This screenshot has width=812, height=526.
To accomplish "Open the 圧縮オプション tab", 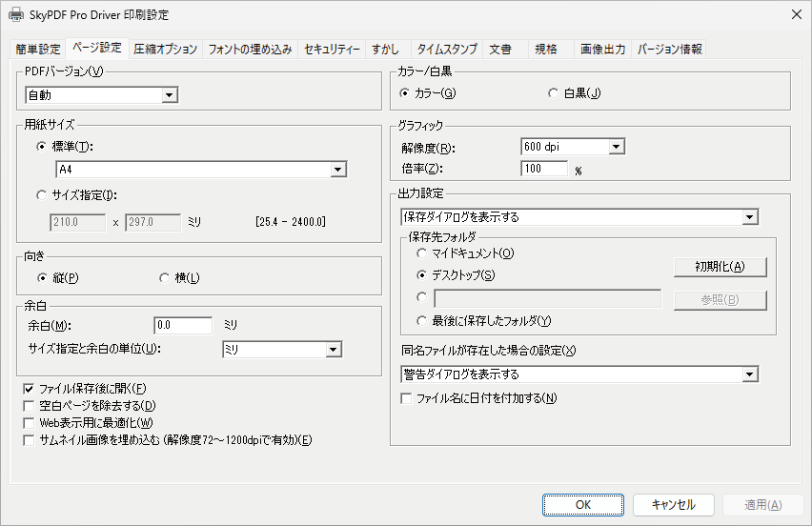I will (165, 50).
